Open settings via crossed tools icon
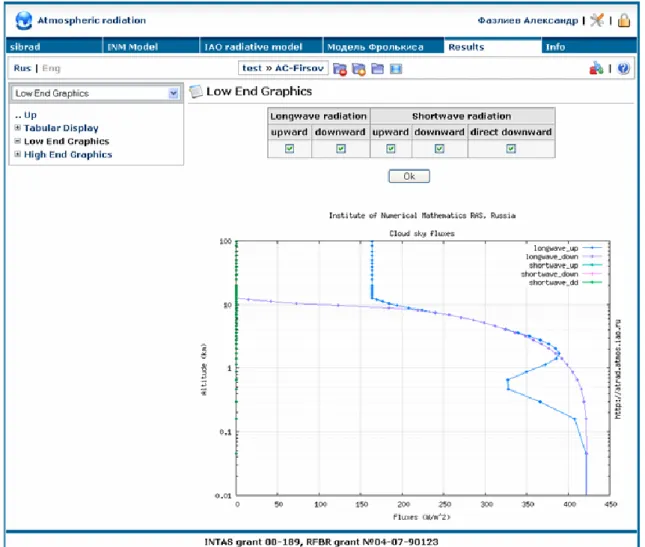This screenshot has height=547, width=645. (x=596, y=20)
